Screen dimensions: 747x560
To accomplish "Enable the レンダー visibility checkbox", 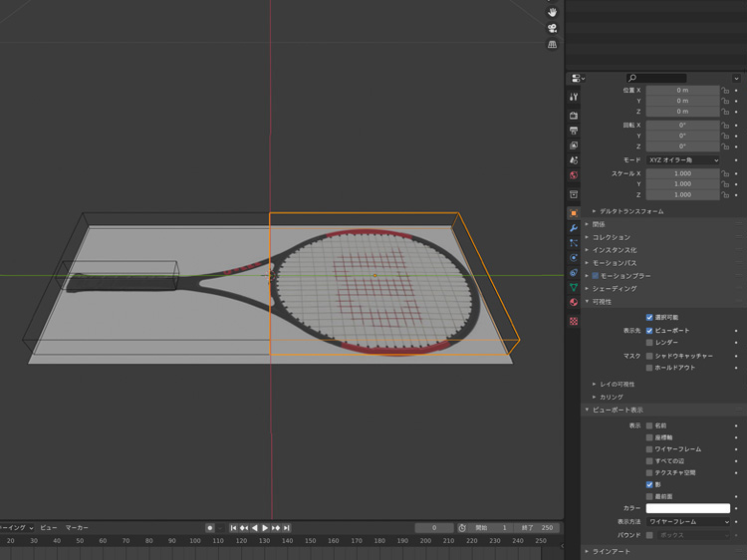I will [649, 343].
